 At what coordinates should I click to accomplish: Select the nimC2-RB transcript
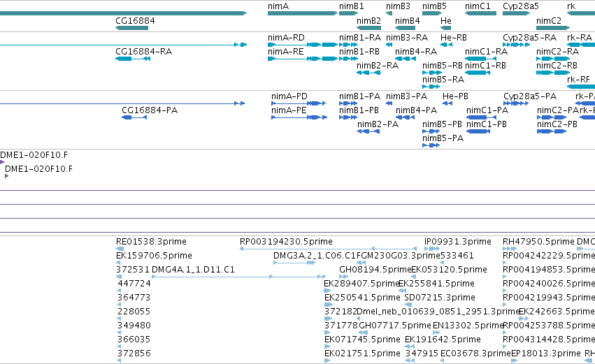coord(553,73)
